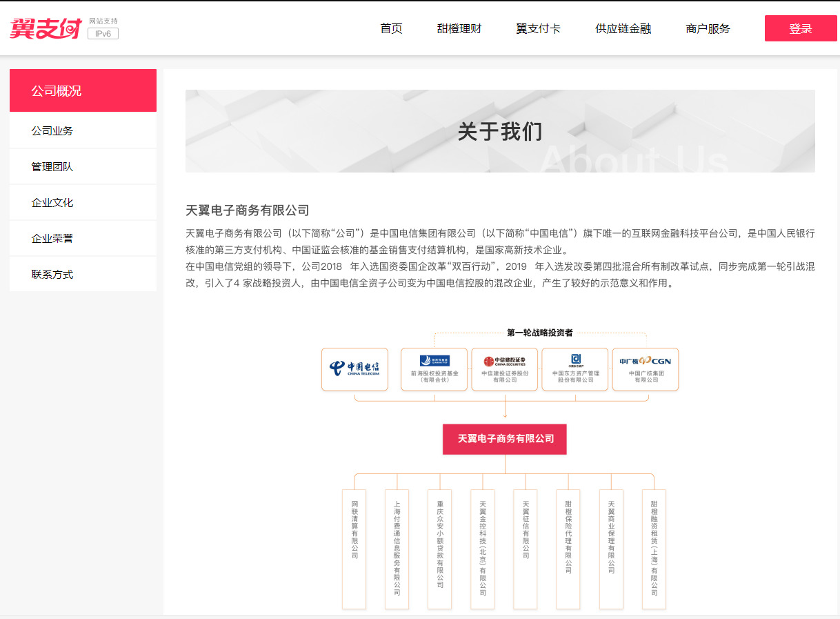Image resolution: width=840 pixels, height=619 pixels.
Task: Click the China Telecom logo box
Action: pos(354,369)
